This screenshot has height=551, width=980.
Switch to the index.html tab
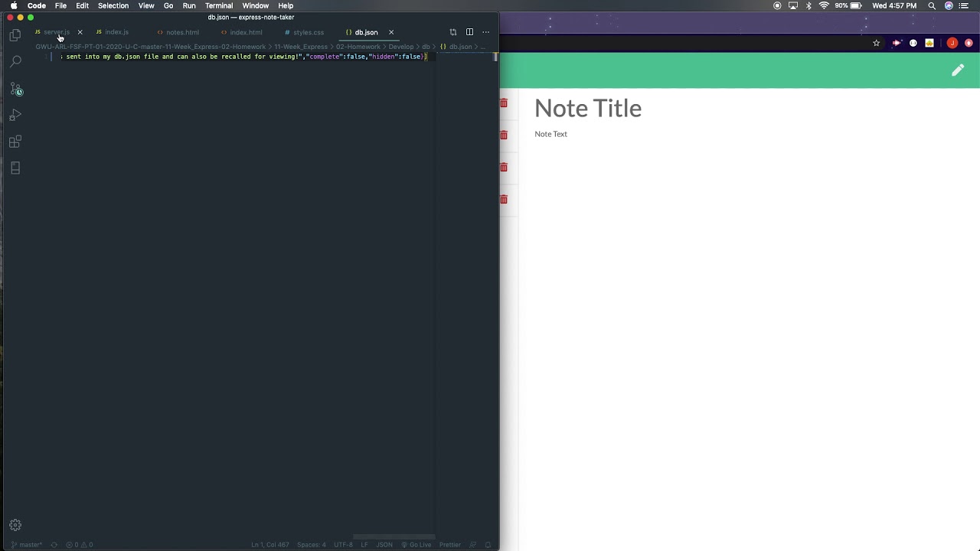coord(246,32)
